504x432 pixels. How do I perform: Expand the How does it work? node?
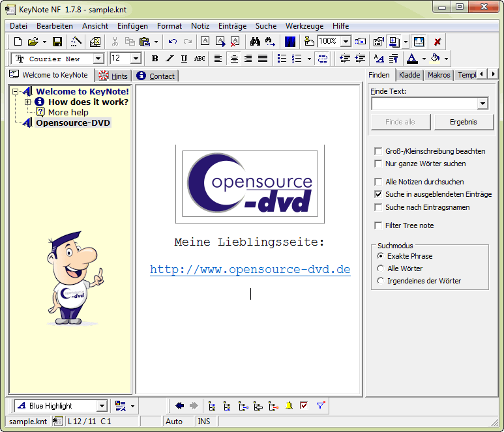coord(28,102)
